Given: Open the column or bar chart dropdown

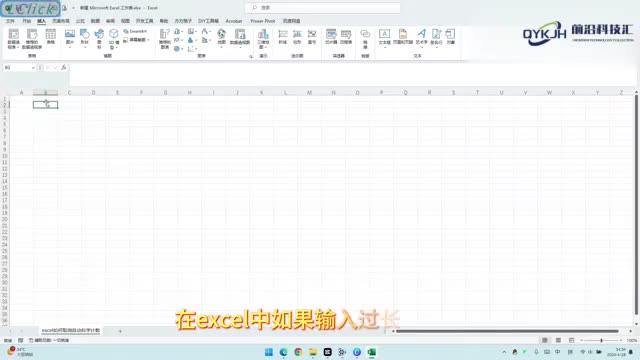Looking at the screenshot, I should [x=178, y=31].
